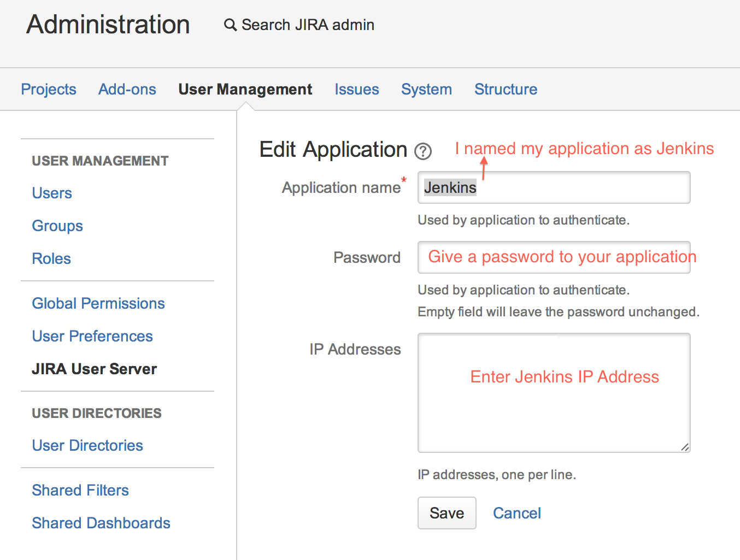This screenshot has height=560, width=740.
Task: Open the Users link in sidebar
Action: 52,193
